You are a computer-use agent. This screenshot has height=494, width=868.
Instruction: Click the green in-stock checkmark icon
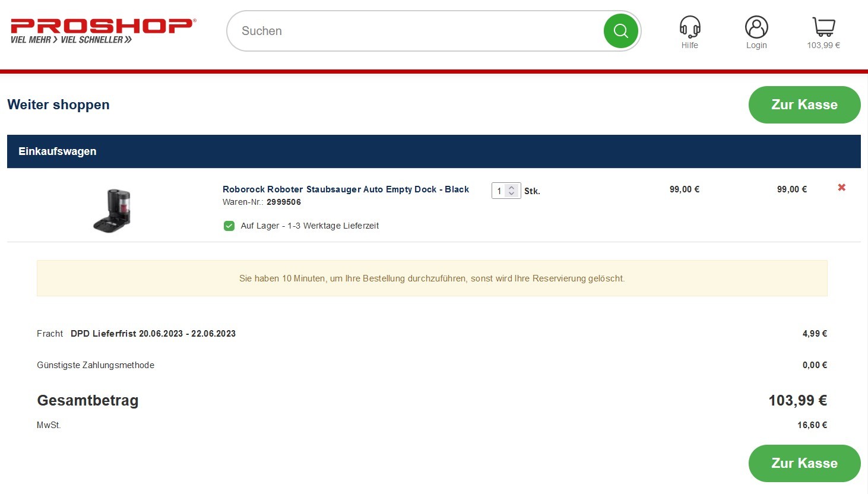click(x=229, y=226)
